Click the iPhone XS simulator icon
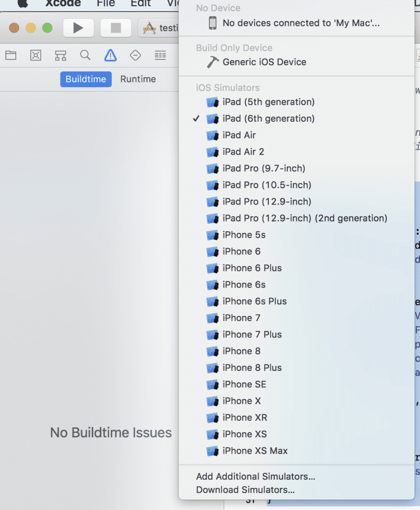This screenshot has height=510, width=420. (212, 434)
